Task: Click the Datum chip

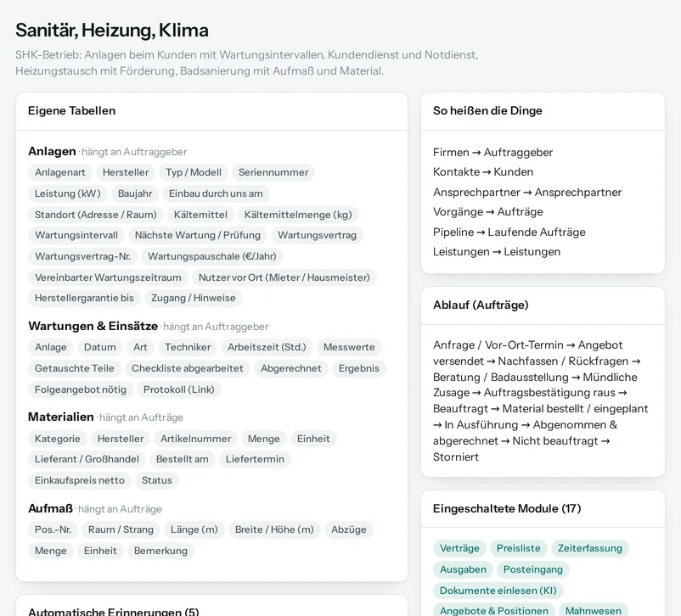Action: click(x=100, y=347)
